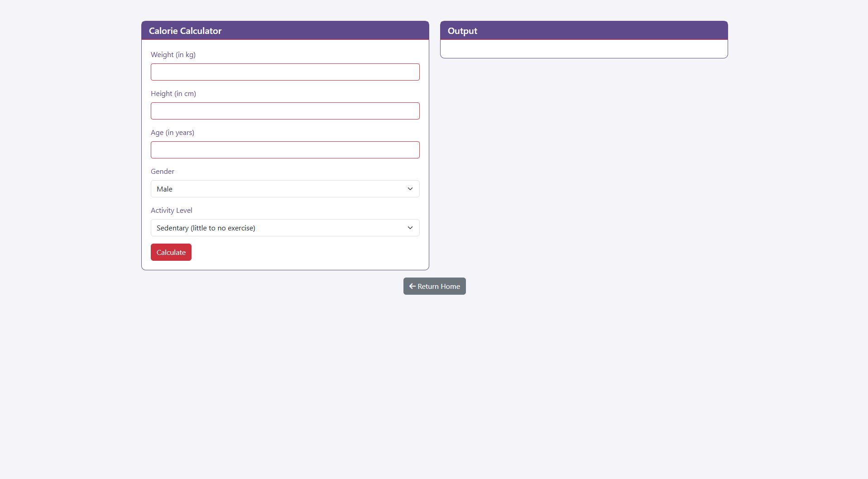Click the Weight (in kg) label

pos(173,55)
